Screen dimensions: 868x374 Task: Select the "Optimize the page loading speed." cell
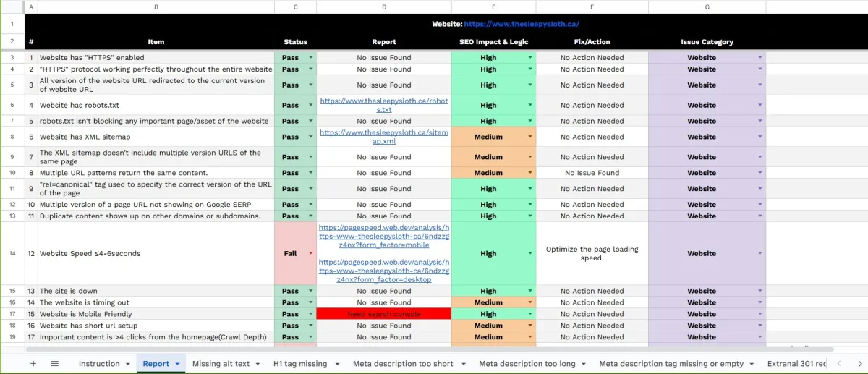592,254
